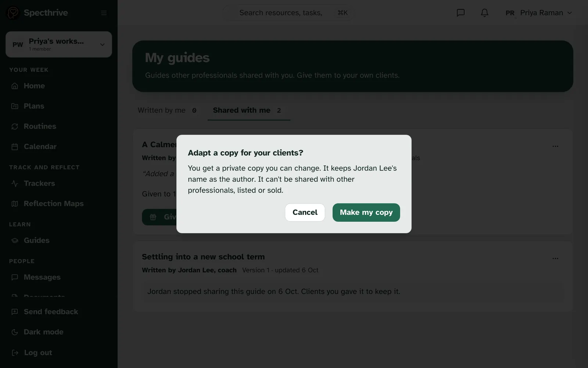Click the Guides graduation cap icon
The width and height of the screenshot is (588, 368).
[15, 240]
